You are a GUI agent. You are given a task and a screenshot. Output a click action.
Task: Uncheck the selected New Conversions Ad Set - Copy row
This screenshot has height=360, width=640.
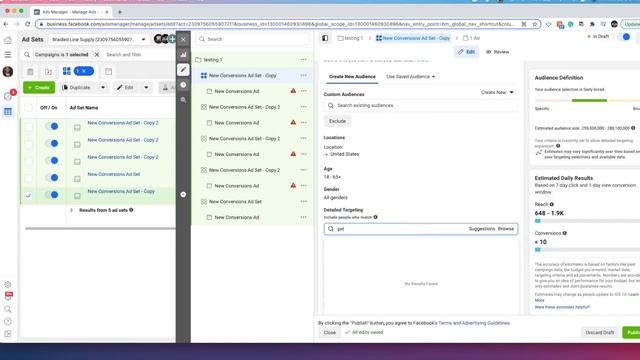click(x=28, y=196)
